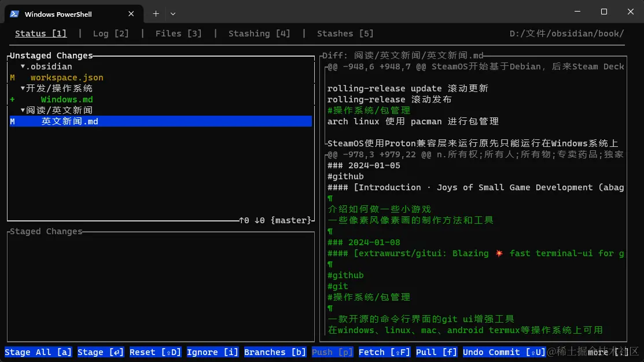Click the added '#git' line

click(x=337, y=286)
